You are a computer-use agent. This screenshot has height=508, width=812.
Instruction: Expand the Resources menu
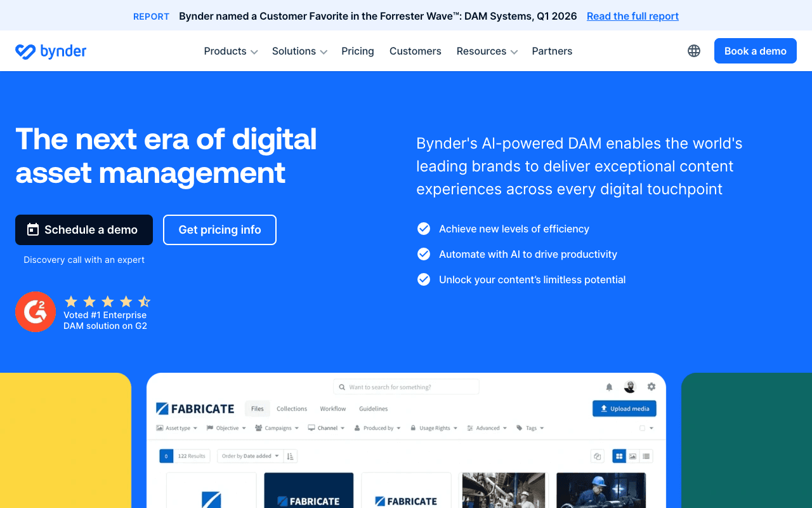point(487,51)
